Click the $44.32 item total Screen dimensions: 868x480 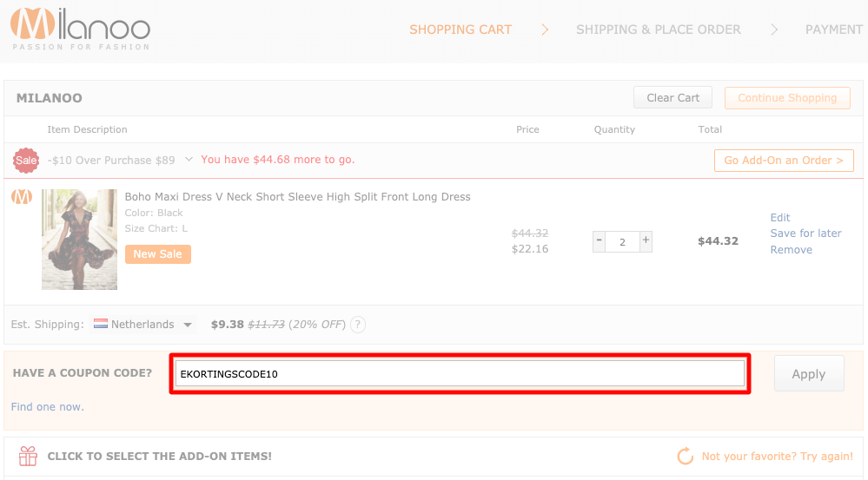(x=718, y=241)
